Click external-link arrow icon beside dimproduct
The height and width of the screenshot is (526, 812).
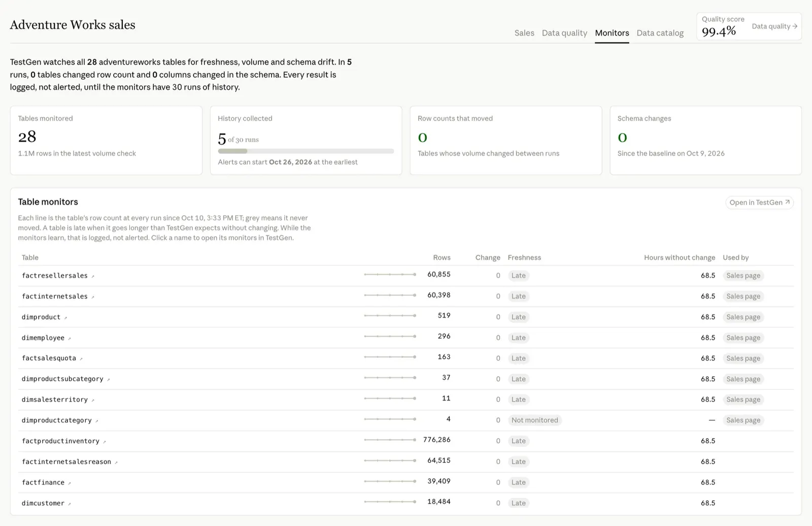[x=65, y=318]
